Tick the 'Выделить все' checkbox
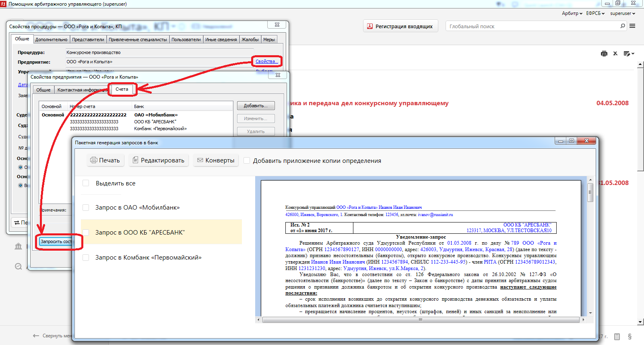The width and height of the screenshot is (644, 345). click(x=86, y=183)
